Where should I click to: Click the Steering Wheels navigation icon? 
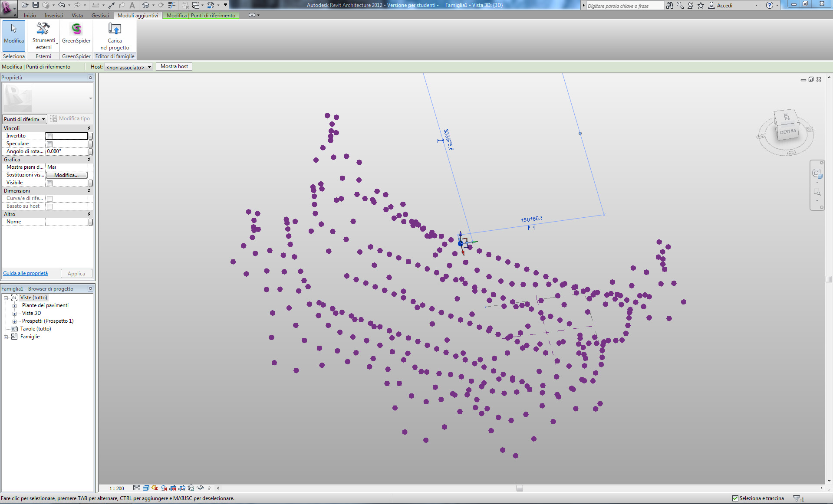coord(817,173)
